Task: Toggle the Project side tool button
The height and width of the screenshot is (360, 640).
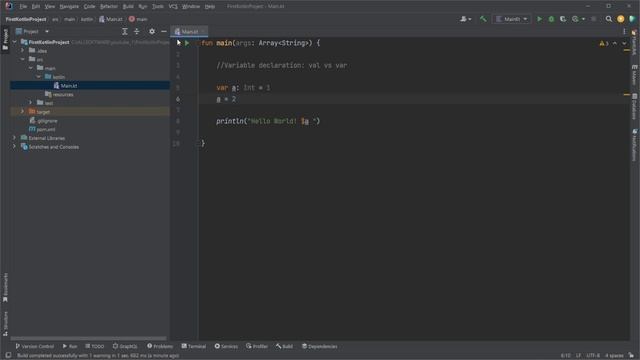Action: (5, 40)
